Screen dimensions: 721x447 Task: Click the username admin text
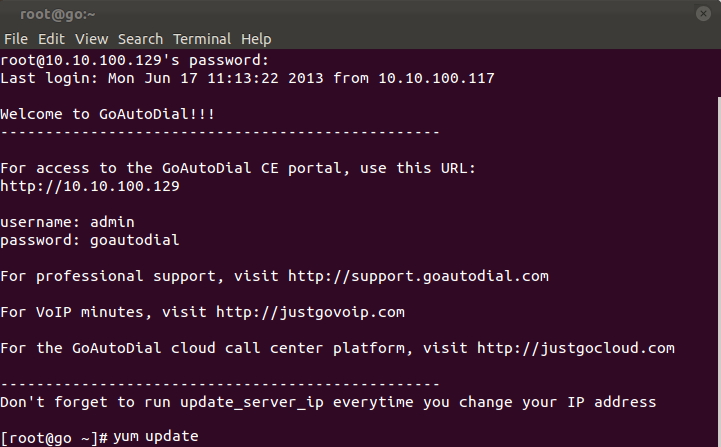point(67,222)
